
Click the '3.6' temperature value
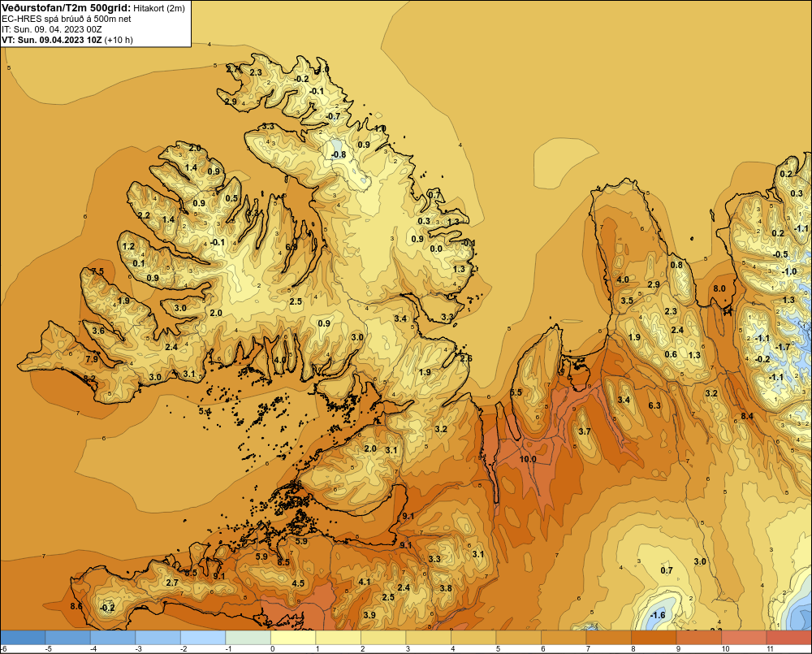coord(98,331)
